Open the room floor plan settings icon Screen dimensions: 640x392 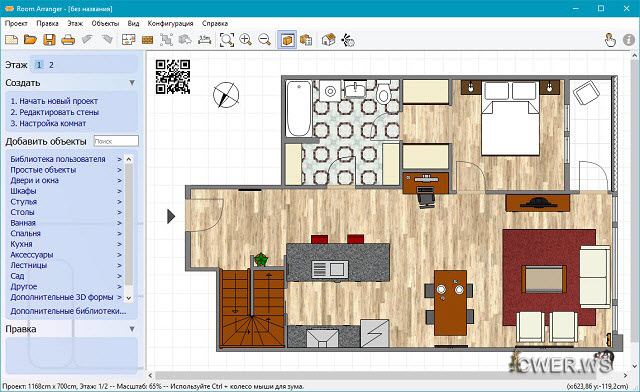[x=129, y=40]
